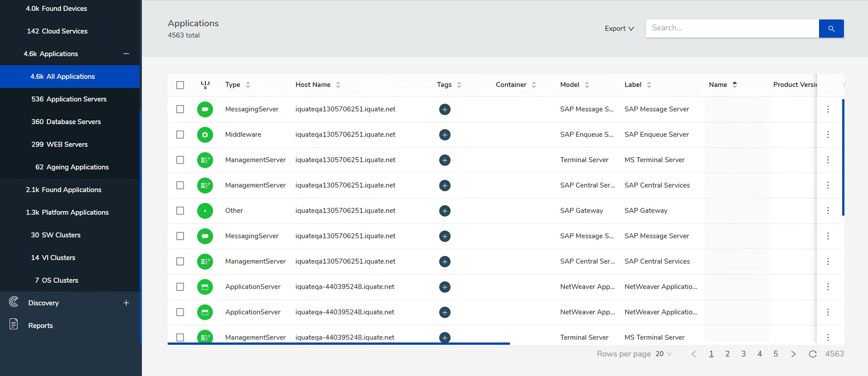Check the MS Terminal Server row checkbox for iquateqa1305706251
This screenshot has height=376, width=868.
180,160
